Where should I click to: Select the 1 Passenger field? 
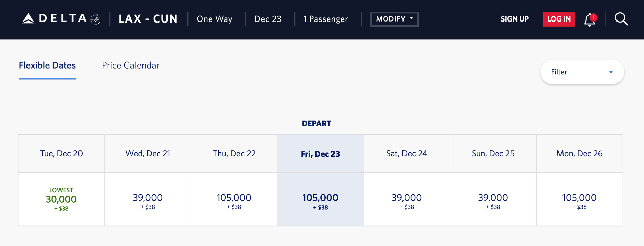[x=325, y=19]
